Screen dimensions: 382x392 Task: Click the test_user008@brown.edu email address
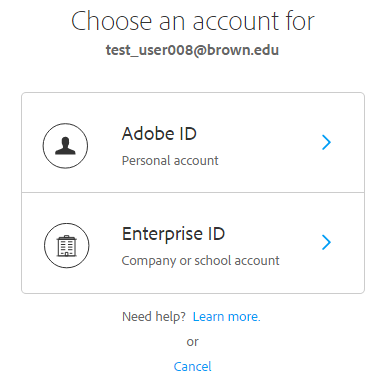tap(192, 50)
